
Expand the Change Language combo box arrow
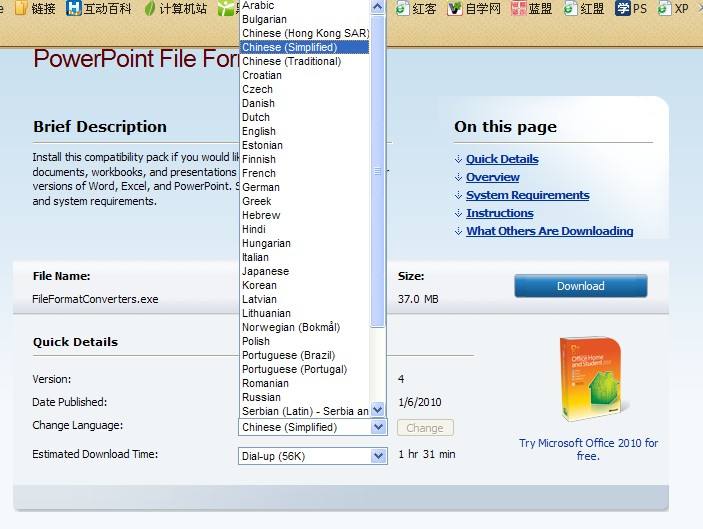378,427
